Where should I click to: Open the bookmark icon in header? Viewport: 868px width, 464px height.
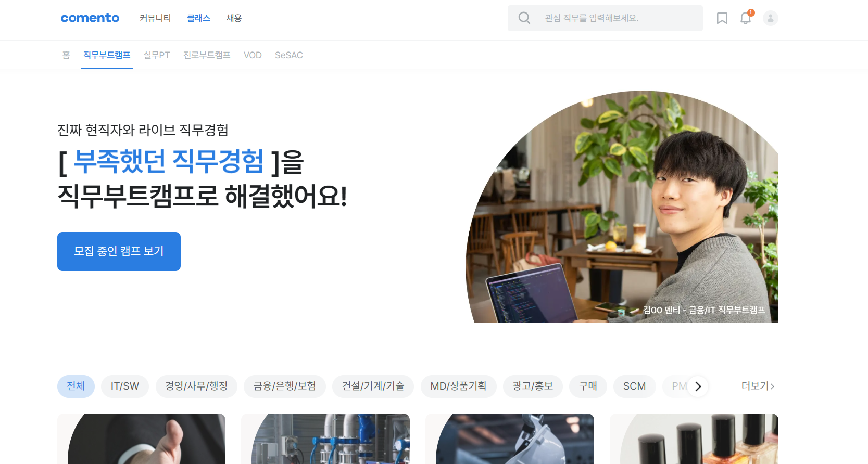[722, 18]
